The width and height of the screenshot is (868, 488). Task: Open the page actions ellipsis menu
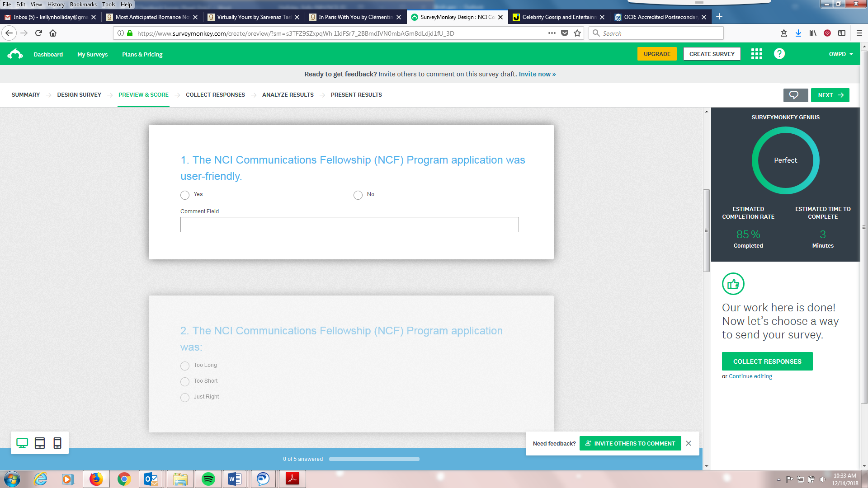pyautogui.click(x=552, y=33)
